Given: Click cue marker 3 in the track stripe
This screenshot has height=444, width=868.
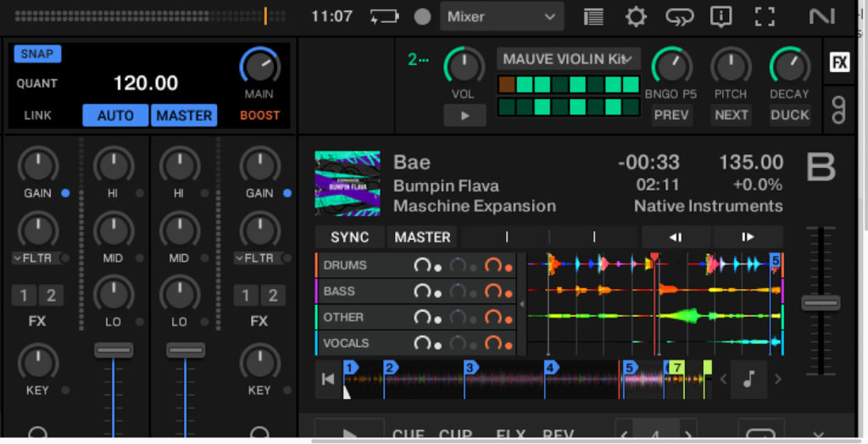Looking at the screenshot, I should (x=470, y=368).
